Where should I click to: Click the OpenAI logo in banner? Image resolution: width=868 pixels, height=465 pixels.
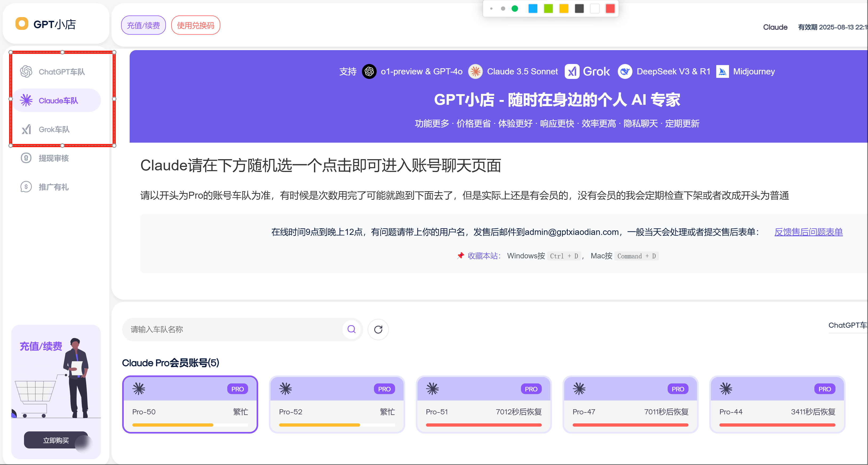[369, 71]
